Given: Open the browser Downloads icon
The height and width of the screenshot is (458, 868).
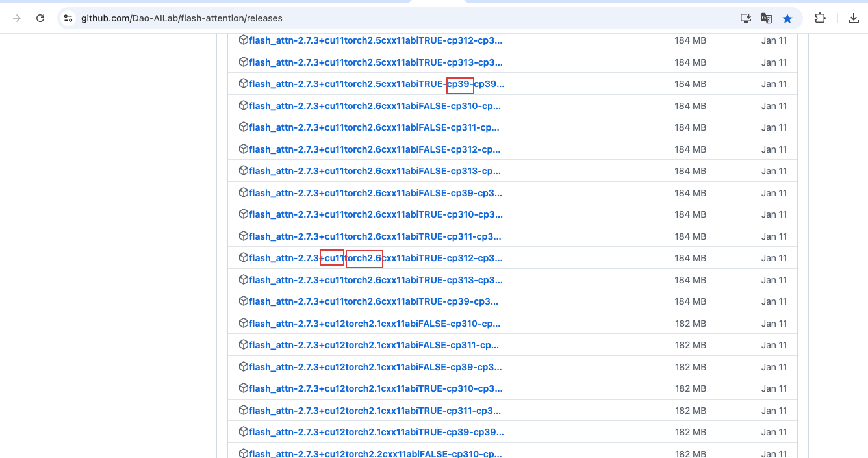Looking at the screenshot, I should coord(854,18).
